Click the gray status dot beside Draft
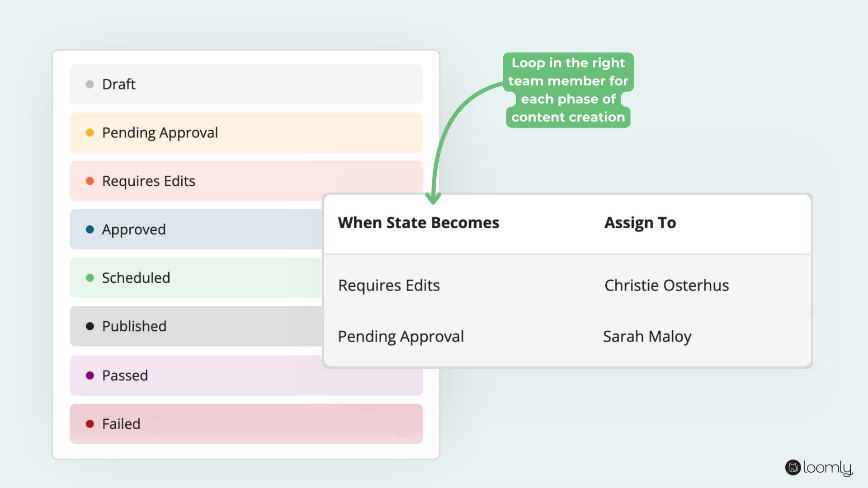The image size is (868, 488). [x=89, y=84]
